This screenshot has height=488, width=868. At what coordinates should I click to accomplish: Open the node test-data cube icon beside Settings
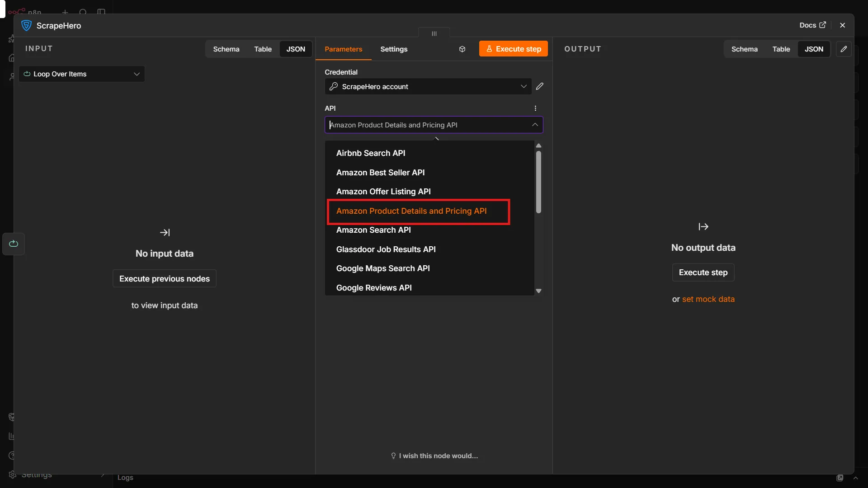click(x=462, y=49)
